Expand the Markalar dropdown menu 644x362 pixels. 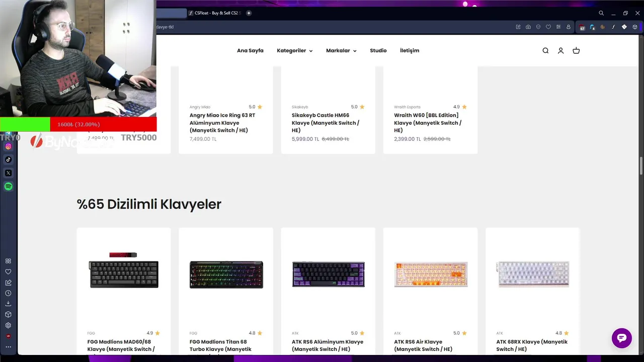[x=341, y=51]
